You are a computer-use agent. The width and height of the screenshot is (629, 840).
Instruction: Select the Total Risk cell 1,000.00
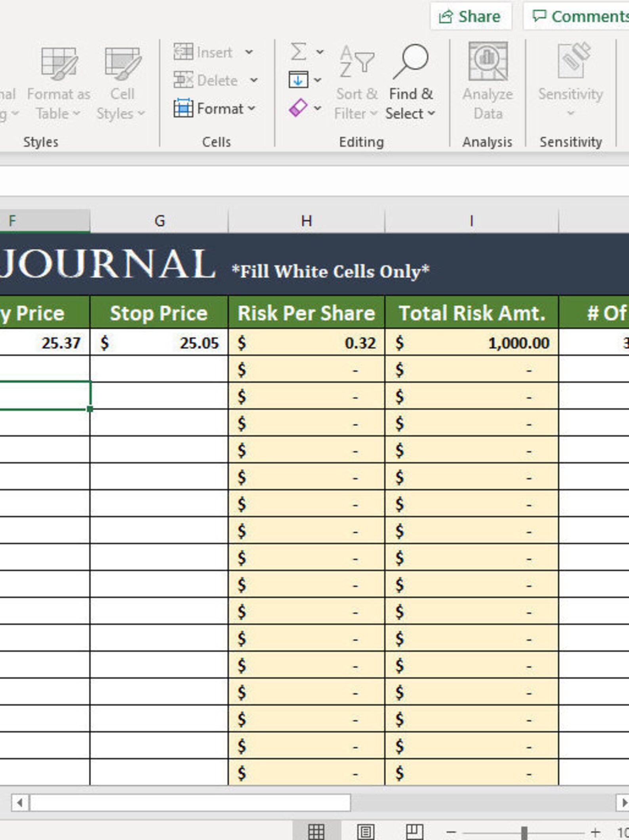click(472, 342)
